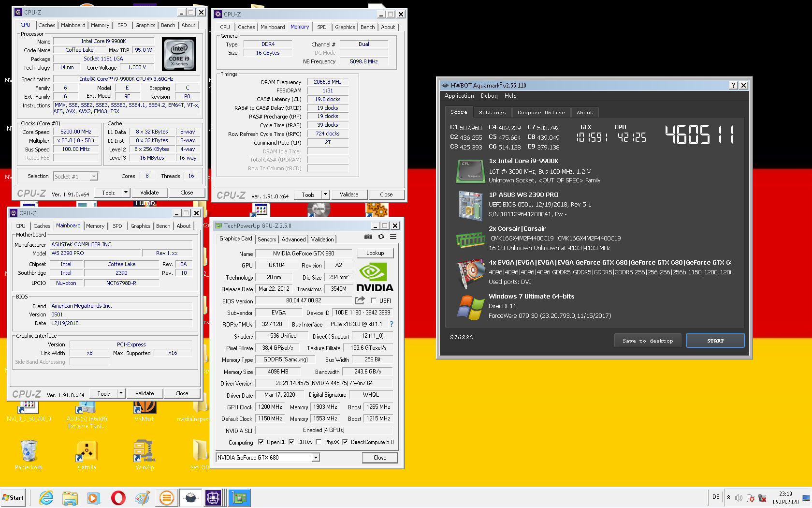Open the Caches tab in the top-left CPU-Z window
812x508 pixels.
click(46, 25)
